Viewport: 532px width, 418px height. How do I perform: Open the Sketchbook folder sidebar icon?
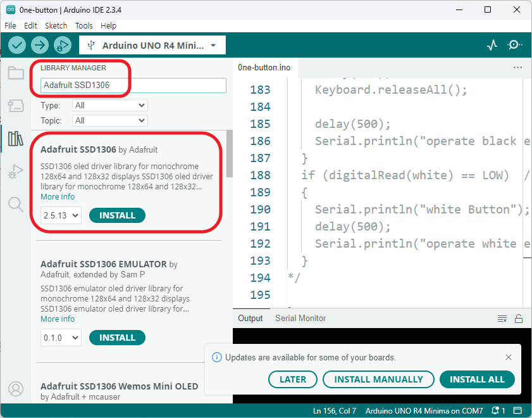pos(16,73)
